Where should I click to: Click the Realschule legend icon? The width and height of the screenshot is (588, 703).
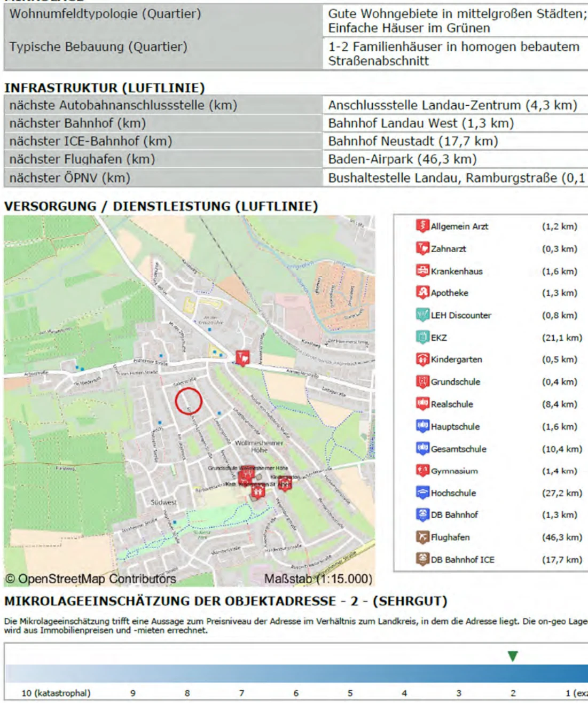pos(422,404)
